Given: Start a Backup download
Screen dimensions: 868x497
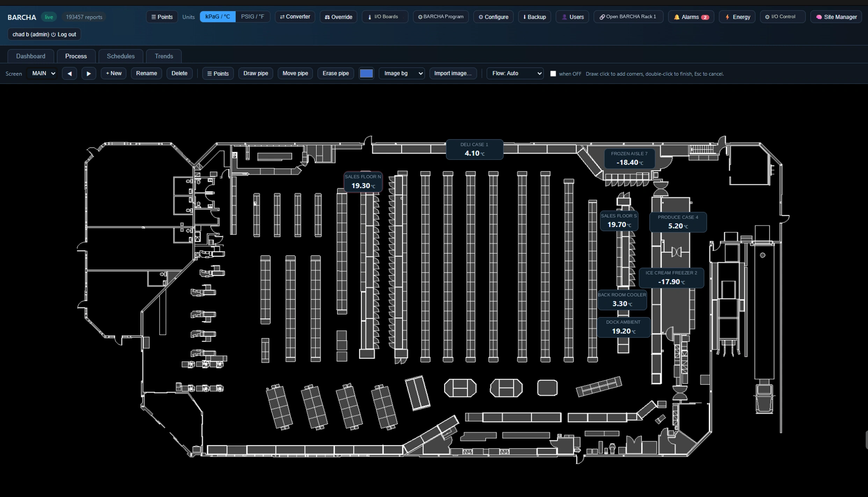Looking at the screenshot, I should 534,17.
